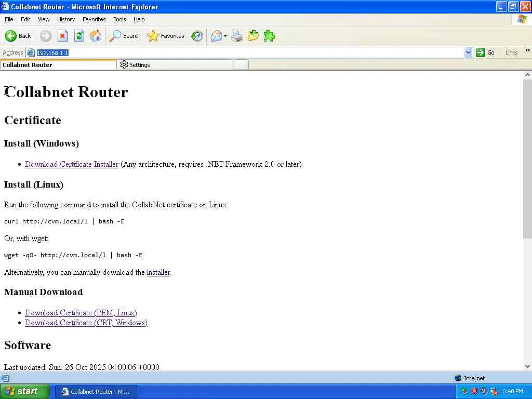Open the Home page icon

(x=96, y=36)
